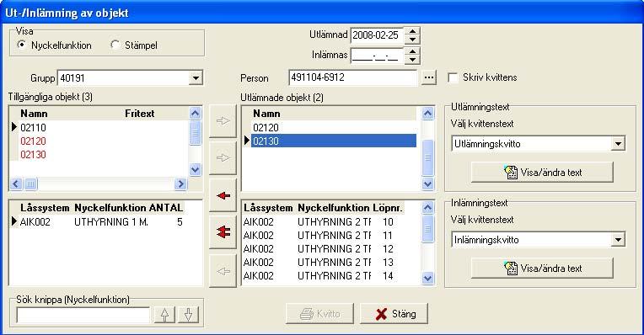Click the ANTAL column header
The image size is (644, 335).
pyautogui.click(x=166, y=208)
